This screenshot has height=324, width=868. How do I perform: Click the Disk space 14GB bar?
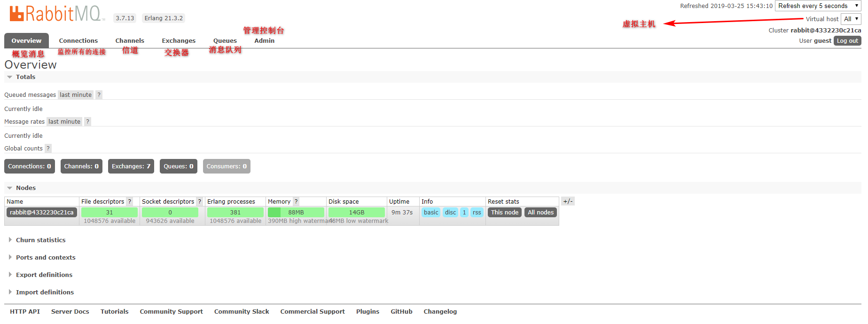coord(357,213)
